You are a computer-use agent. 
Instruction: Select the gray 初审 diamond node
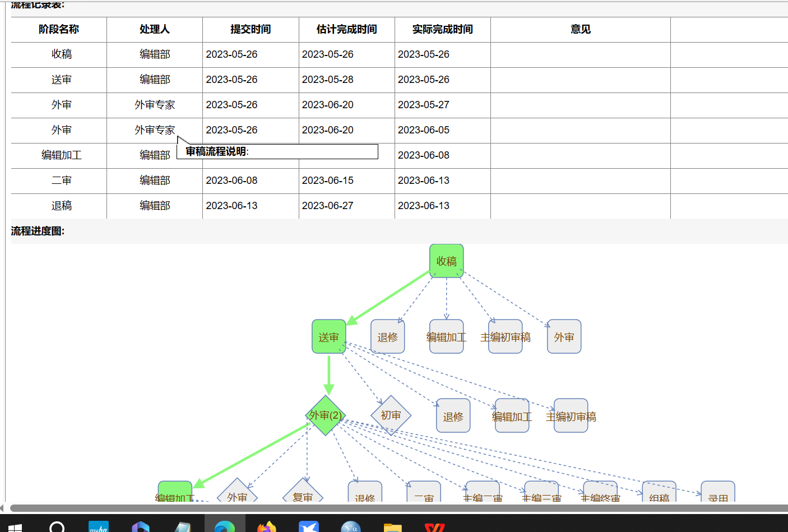(391, 415)
